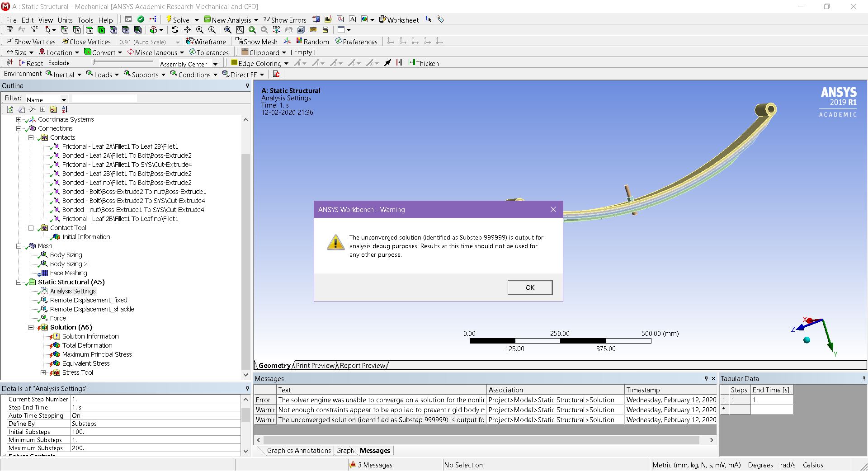Toggle Show Mesh display
This screenshot has height=471, width=868.
(x=256, y=42)
